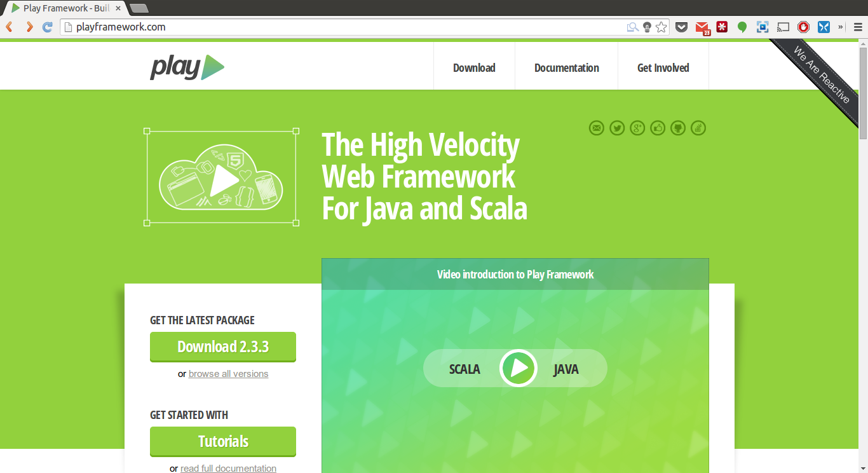Click the Play logo in the header
868x473 pixels.
point(187,67)
